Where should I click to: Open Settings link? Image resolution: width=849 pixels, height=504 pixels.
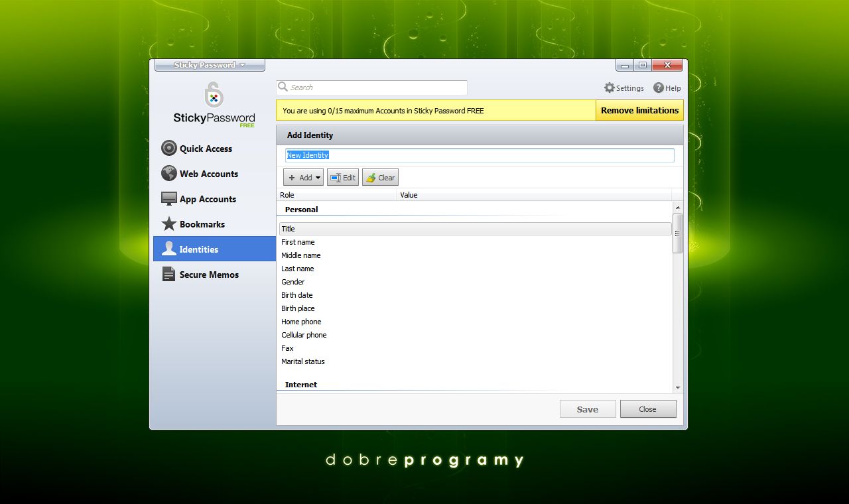pos(624,88)
